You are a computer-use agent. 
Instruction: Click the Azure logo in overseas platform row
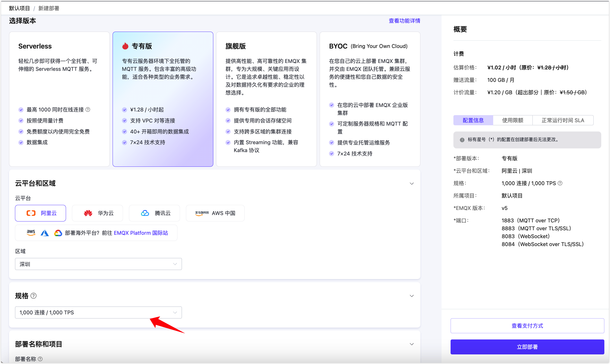pyautogui.click(x=45, y=233)
